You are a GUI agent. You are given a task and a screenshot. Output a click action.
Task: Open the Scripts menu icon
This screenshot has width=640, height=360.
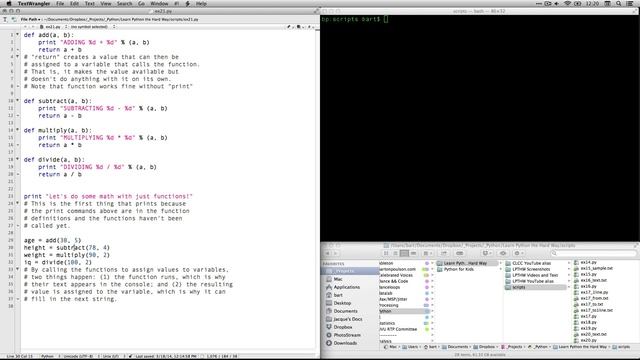click(188, 3)
